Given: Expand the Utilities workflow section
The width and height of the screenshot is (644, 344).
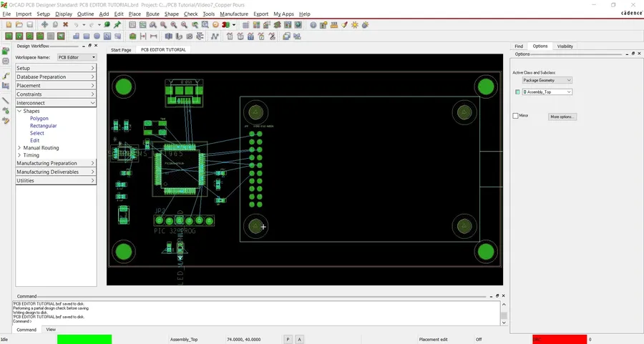Looking at the screenshot, I should (56, 180).
